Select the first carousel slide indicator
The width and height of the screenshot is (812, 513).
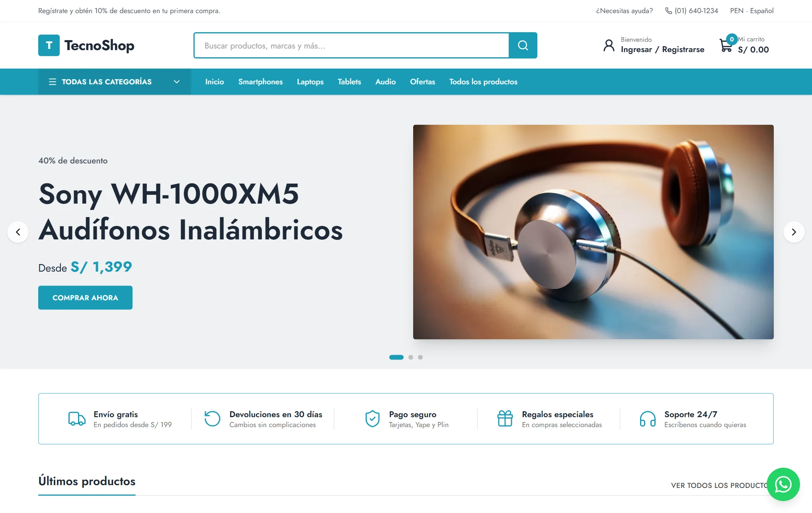click(396, 357)
